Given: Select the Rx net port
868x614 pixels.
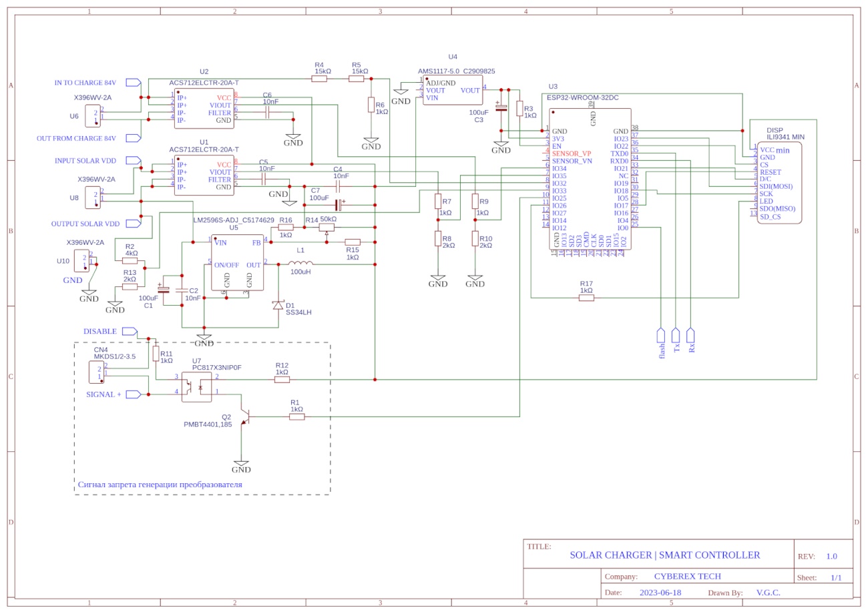Looking at the screenshot, I should tap(691, 335).
